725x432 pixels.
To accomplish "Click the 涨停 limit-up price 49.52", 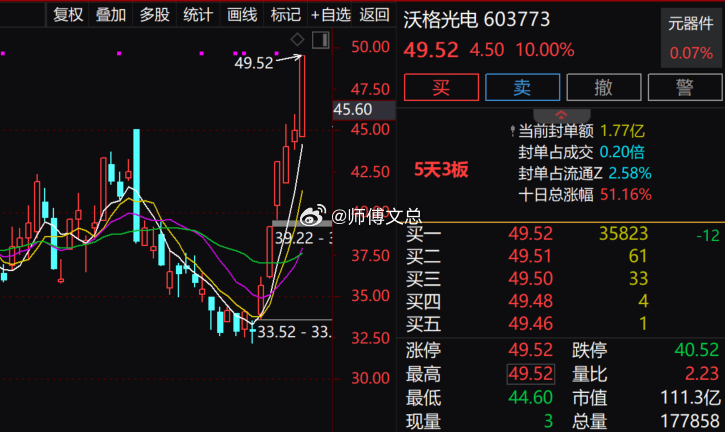I will [530, 350].
